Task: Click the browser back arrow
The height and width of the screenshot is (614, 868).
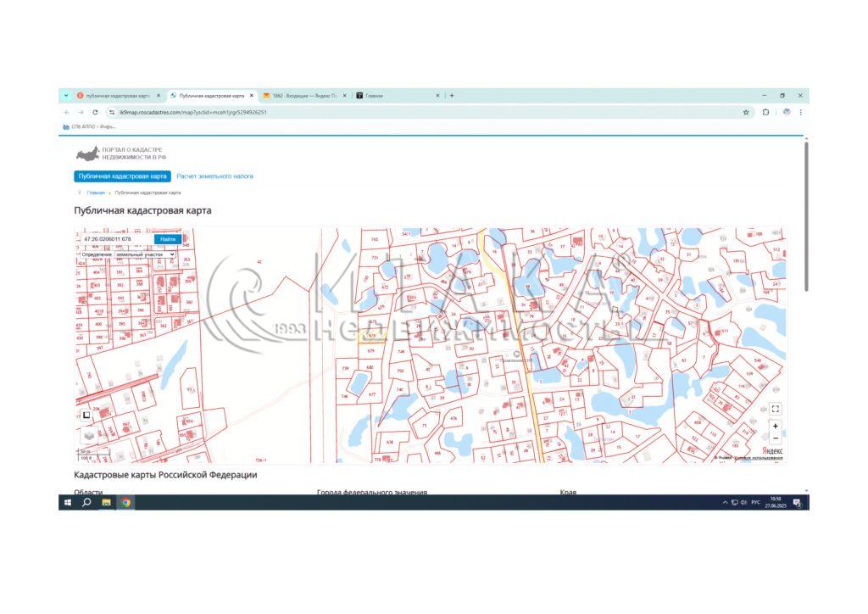Action: click(67, 113)
